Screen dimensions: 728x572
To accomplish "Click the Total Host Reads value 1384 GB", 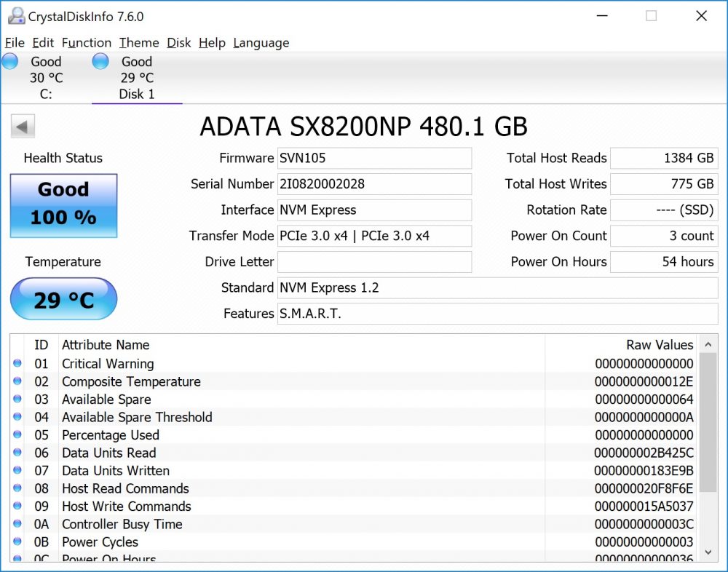I will tap(664, 159).
